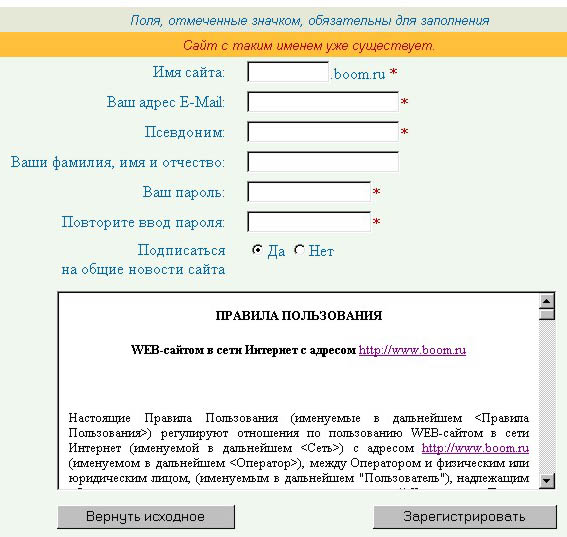Click the Псевдоним input field
Image resolution: width=567 pixels, height=537 pixels.
(323, 132)
